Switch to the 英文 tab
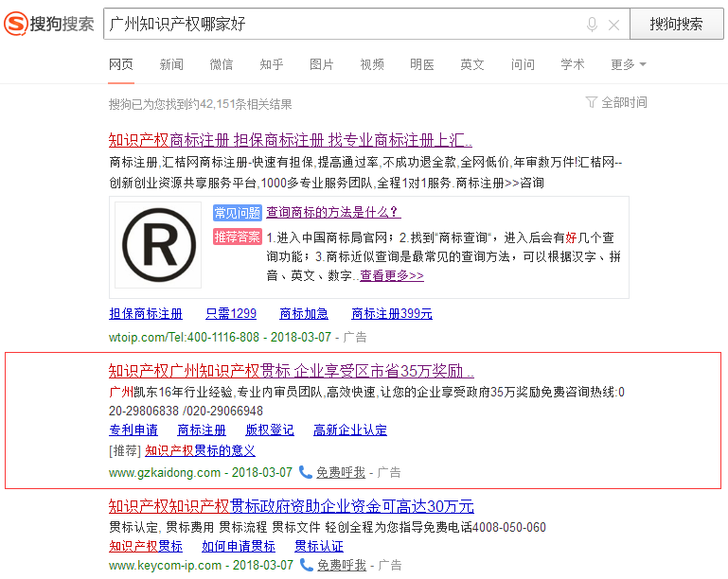 point(472,64)
